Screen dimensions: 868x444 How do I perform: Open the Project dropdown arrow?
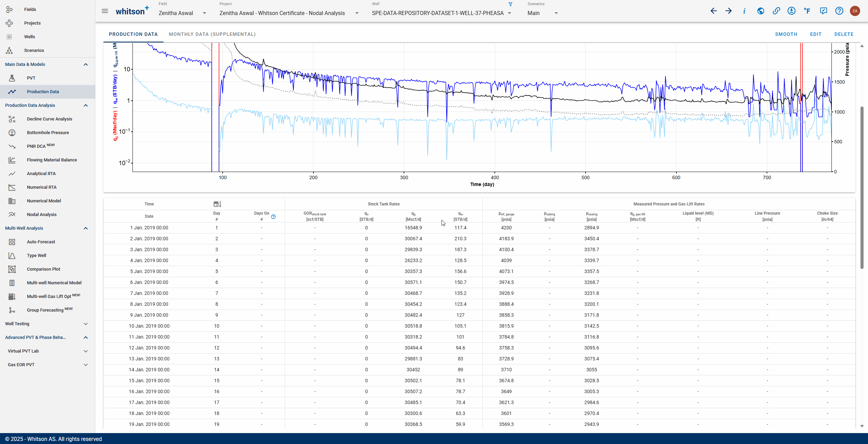[357, 13]
